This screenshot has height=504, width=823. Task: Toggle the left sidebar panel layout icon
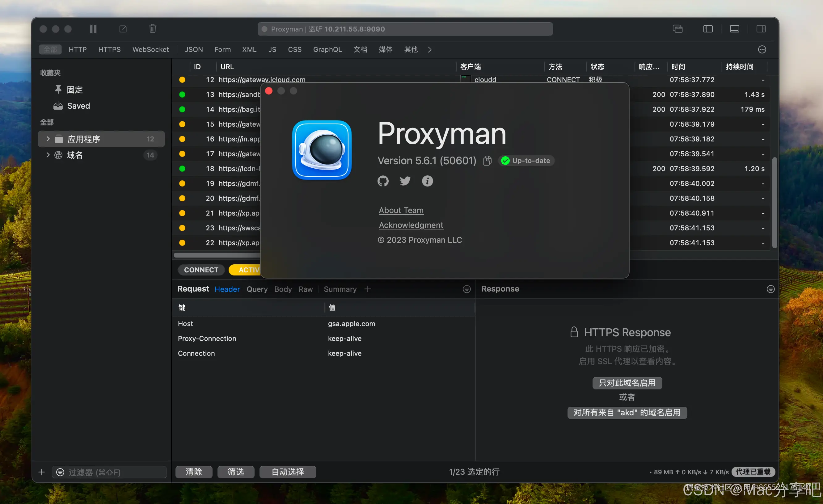708,29
